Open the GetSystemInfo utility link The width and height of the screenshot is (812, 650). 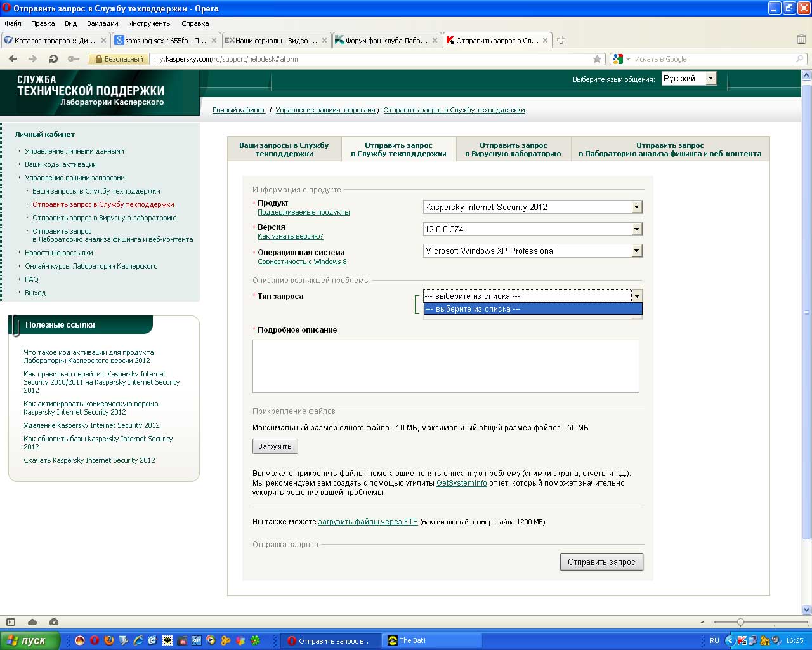click(x=462, y=483)
